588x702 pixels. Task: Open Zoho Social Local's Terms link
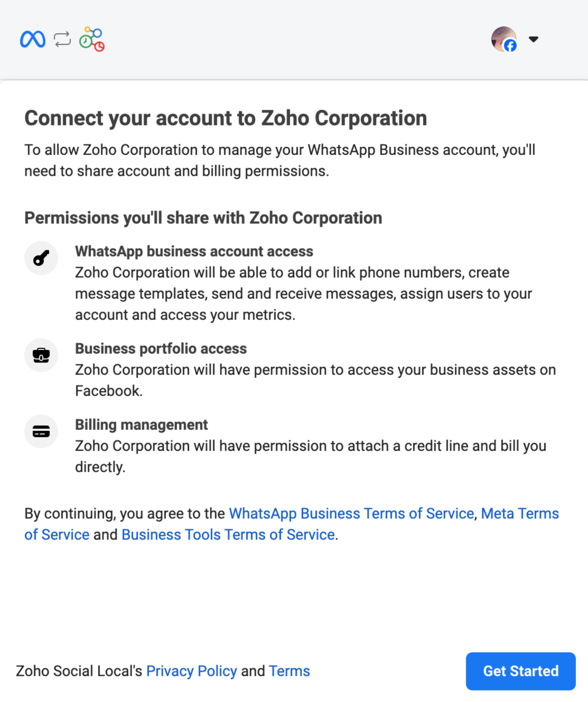click(289, 671)
